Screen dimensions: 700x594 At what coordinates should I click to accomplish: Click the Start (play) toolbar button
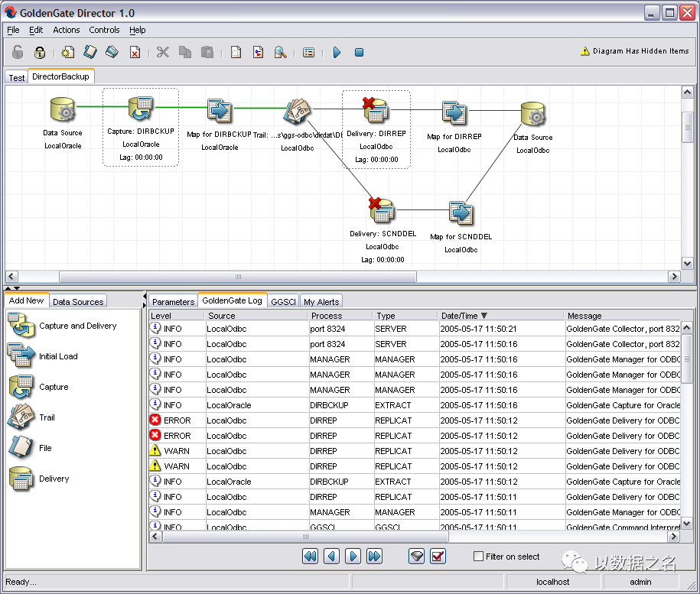point(337,53)
